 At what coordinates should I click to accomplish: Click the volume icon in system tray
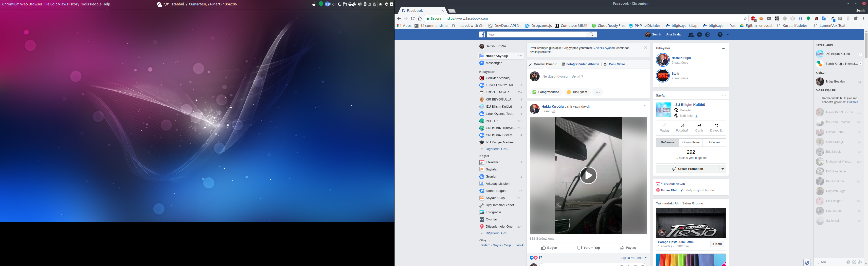(x=360, y=4)
